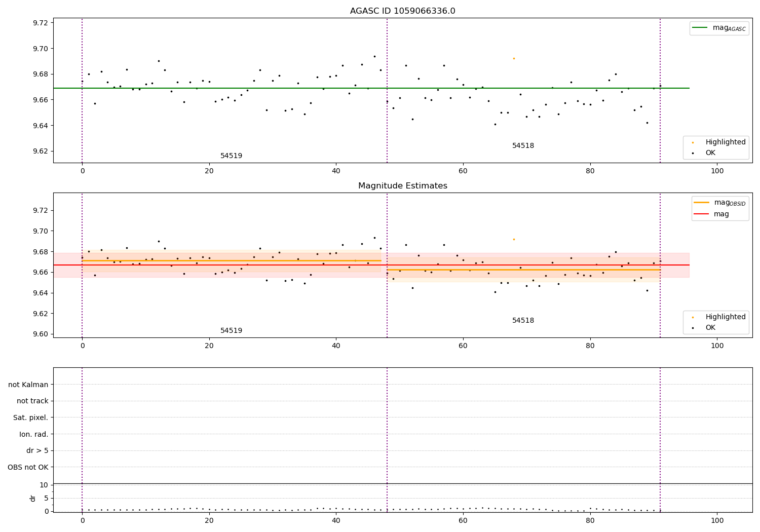Viewport: 760px width, 532px height.
Task: Click the orange mag OBSID line above 54519
Action: coord(232,260)
